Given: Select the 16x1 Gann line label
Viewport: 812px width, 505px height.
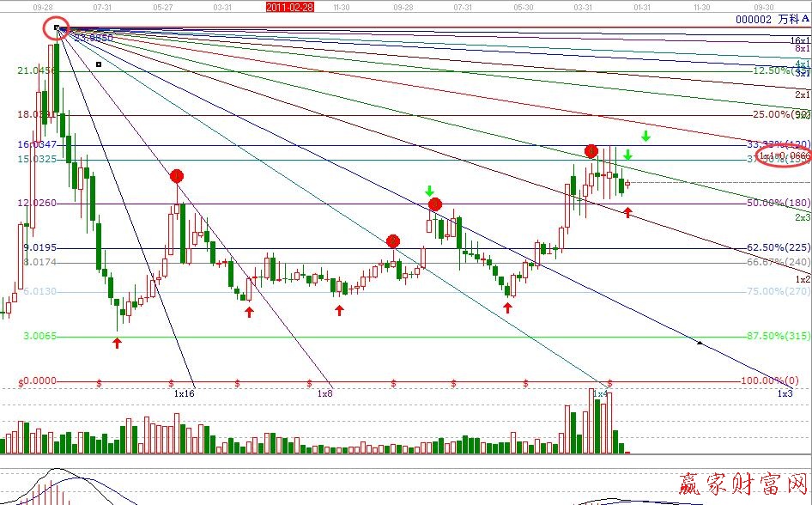Looking at the screenshot, I should coord(800,40).
